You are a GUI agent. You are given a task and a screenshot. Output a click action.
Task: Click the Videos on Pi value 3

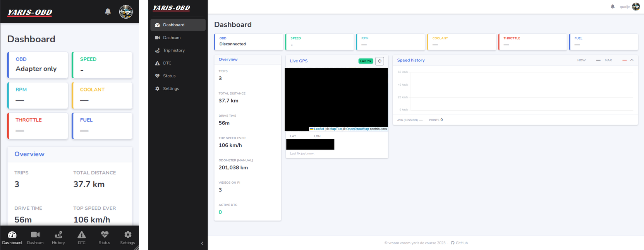pyautogui.click(x=220, y=190)
